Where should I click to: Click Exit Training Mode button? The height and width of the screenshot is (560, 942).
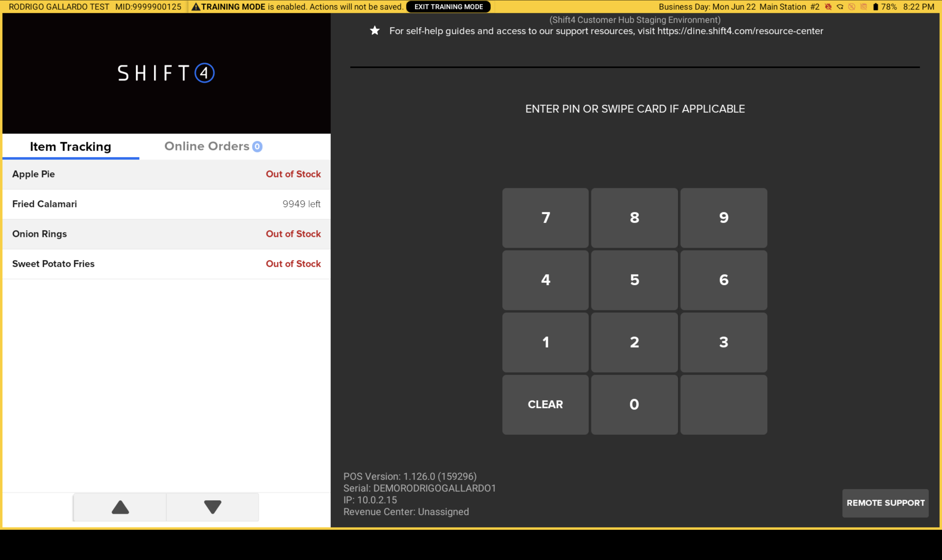[x=448, y=7]
